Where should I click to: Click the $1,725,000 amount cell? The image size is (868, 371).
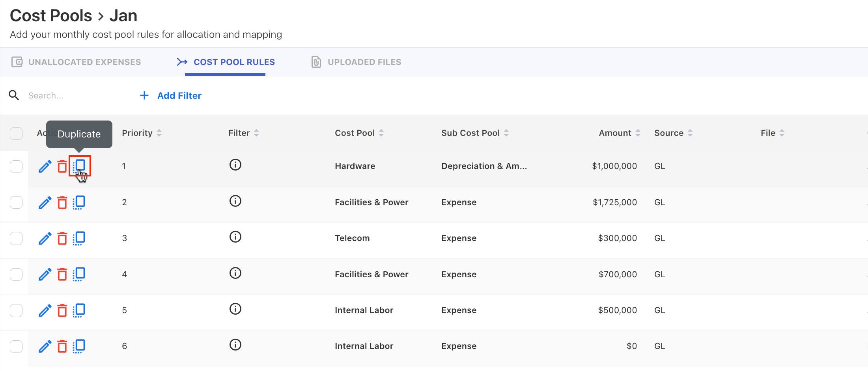pyautogui.click(x=615, y=202)
